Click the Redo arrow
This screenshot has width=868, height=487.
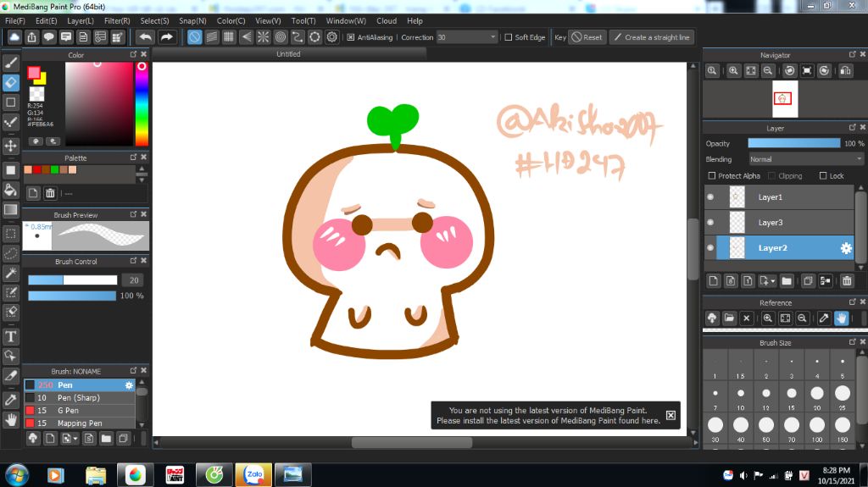pos(167,37)
